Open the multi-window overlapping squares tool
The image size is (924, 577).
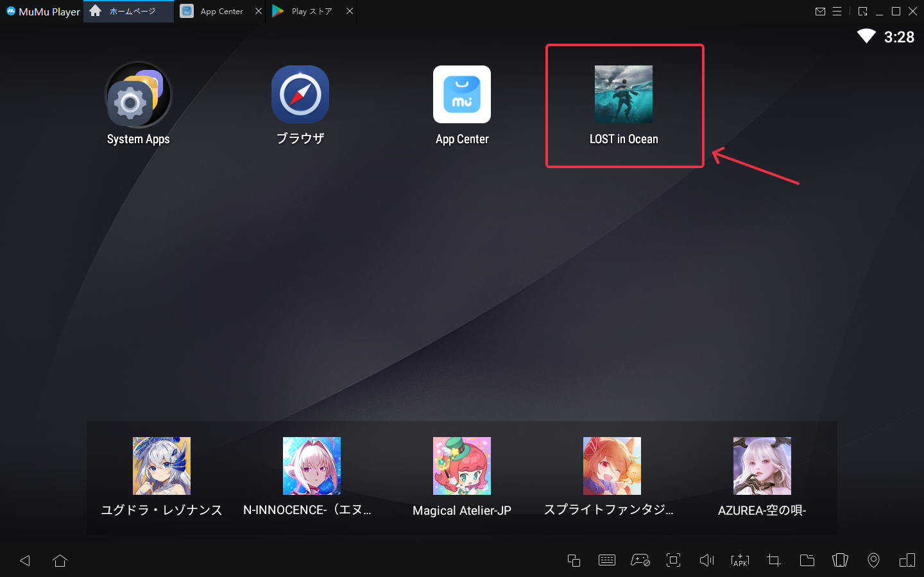coord(574,560)
